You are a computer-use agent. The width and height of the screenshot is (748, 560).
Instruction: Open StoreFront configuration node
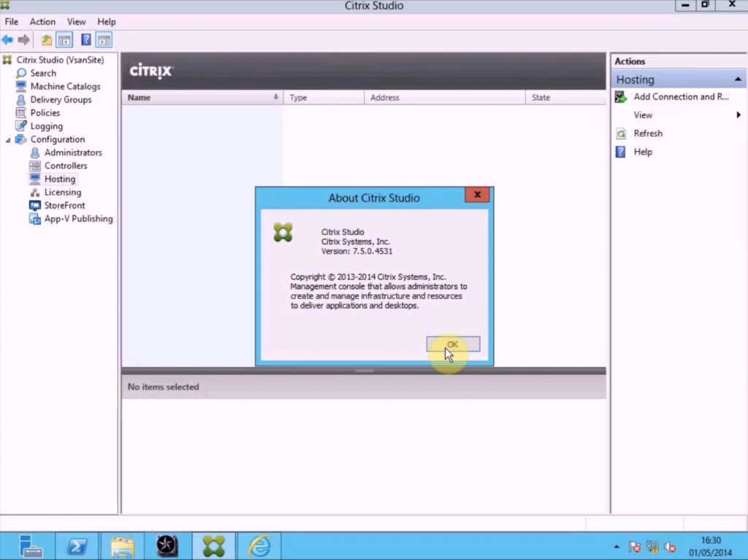point(64,205)
